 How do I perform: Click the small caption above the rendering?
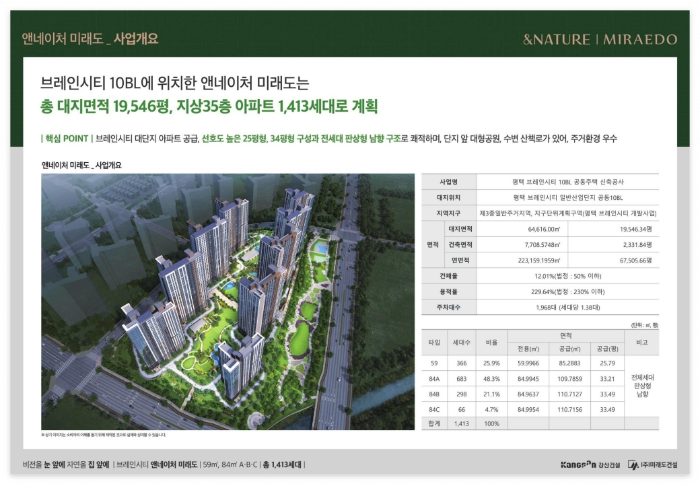tap(81, 165)
